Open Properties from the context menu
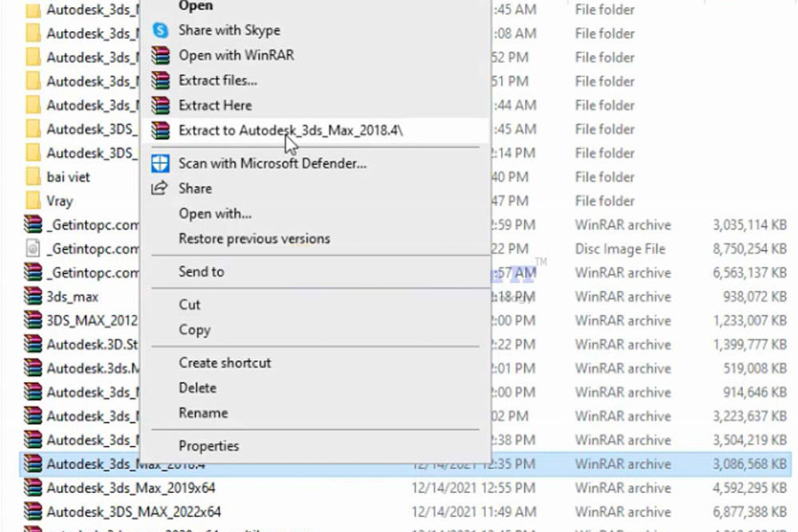This screenshot has width=798, height=532. point(208,446)
